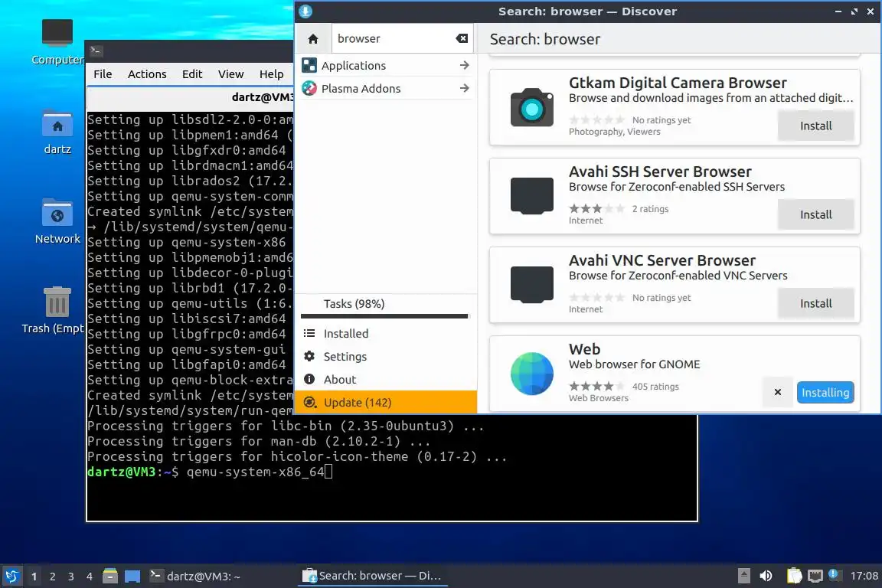The width and height of the screenshot is (882, 588).
Task: Go to Discover home page icon
Action: [313, 39]
